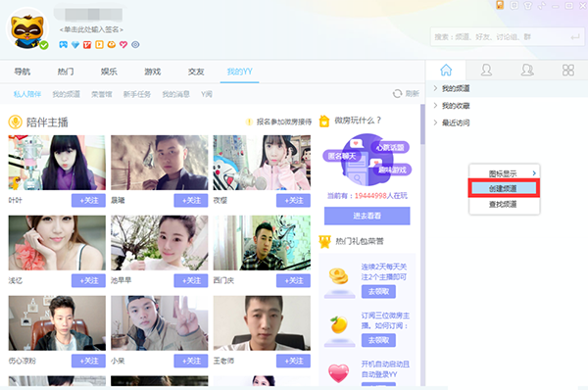Switch to the 导航 tab
Viewport: 588px width, 390px height.
[23, 72]
